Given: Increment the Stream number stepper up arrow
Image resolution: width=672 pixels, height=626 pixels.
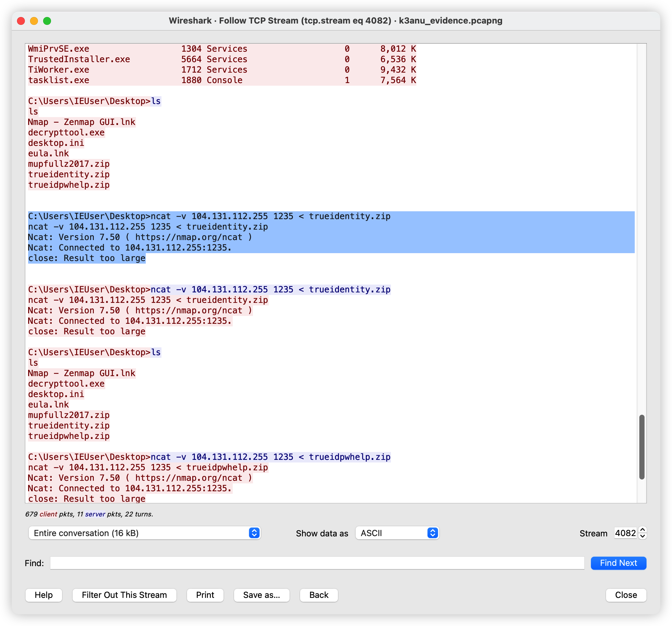Looking at the screenshot, I should pyautogui.click(x=643, y=530).
